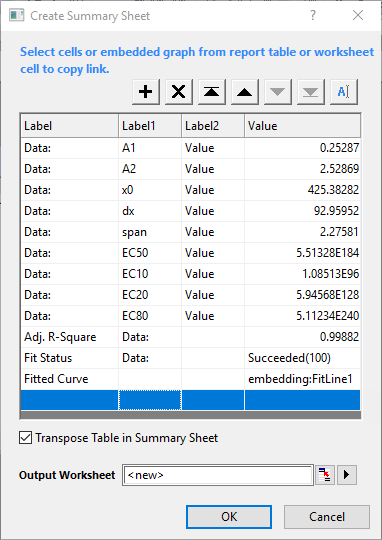The height and width of the screenshot is (540, 382).
Task: Select the EC50 label cell
Action: (150, 253)
